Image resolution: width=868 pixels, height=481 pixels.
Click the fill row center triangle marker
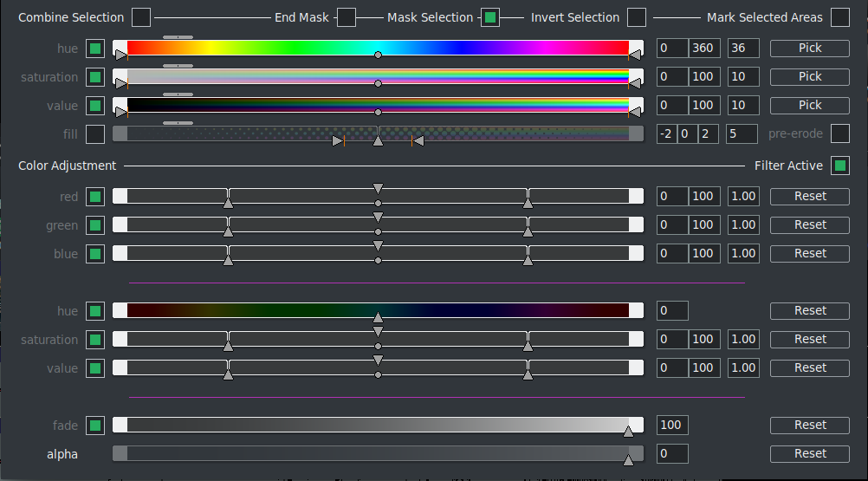(378, 140)
